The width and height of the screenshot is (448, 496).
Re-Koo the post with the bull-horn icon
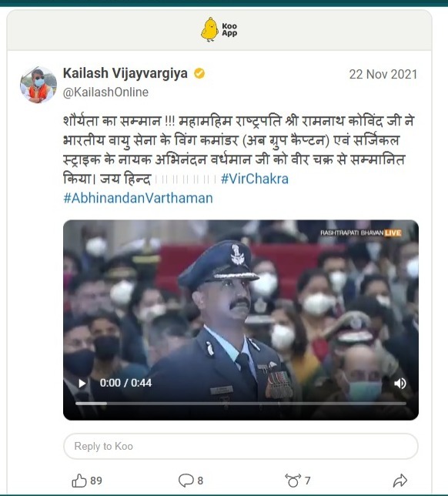point(293,481)
